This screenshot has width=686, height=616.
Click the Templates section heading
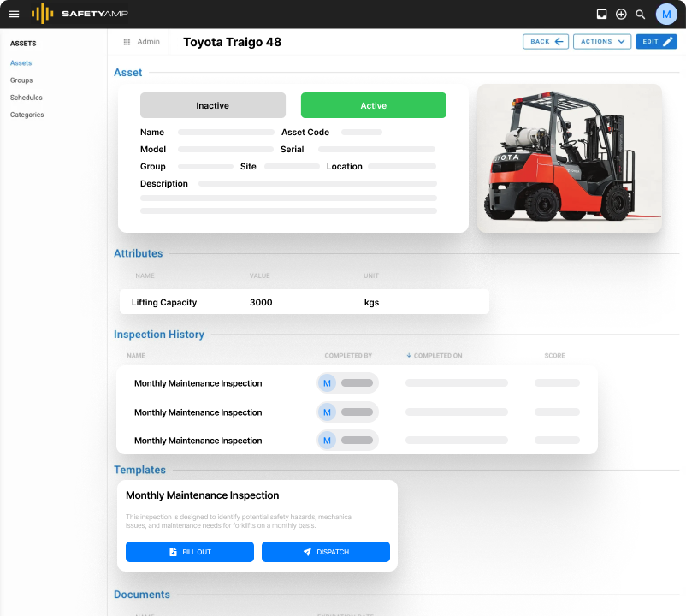tap(139, 470)
